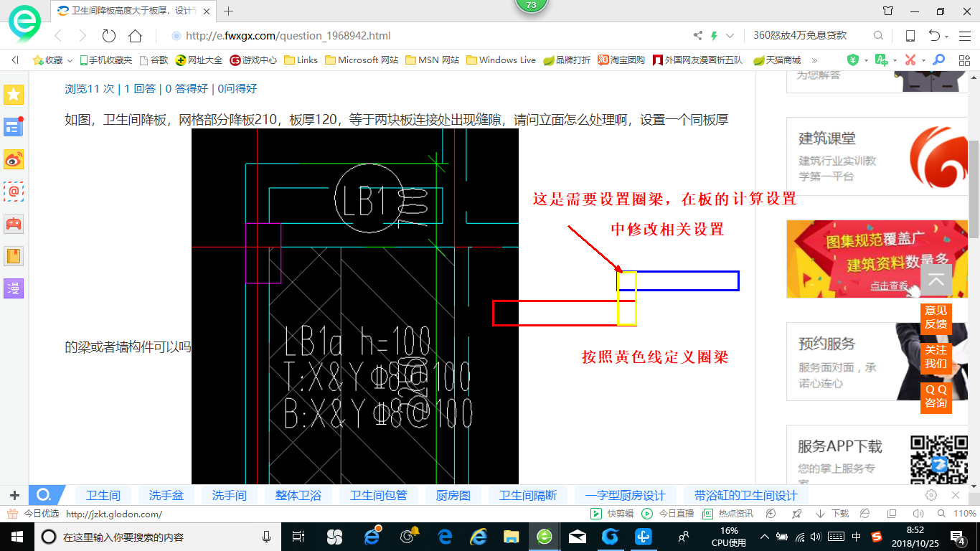
Task: Click the 360 search box
Action: [x=809, y=36]
